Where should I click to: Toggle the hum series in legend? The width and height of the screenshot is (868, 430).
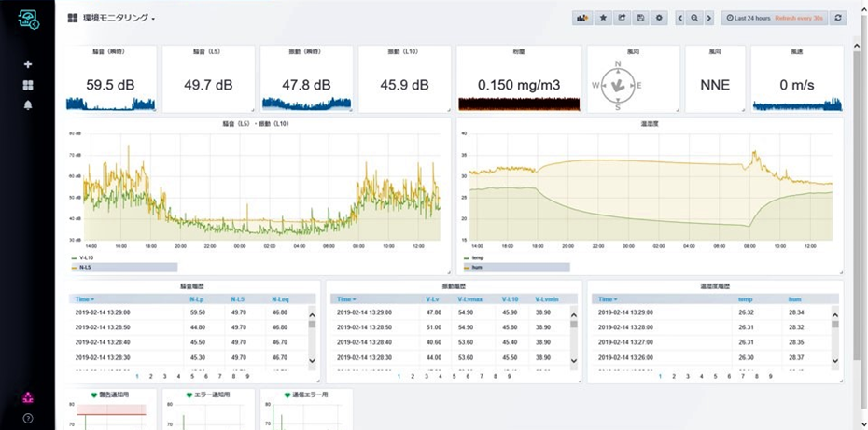477,267
